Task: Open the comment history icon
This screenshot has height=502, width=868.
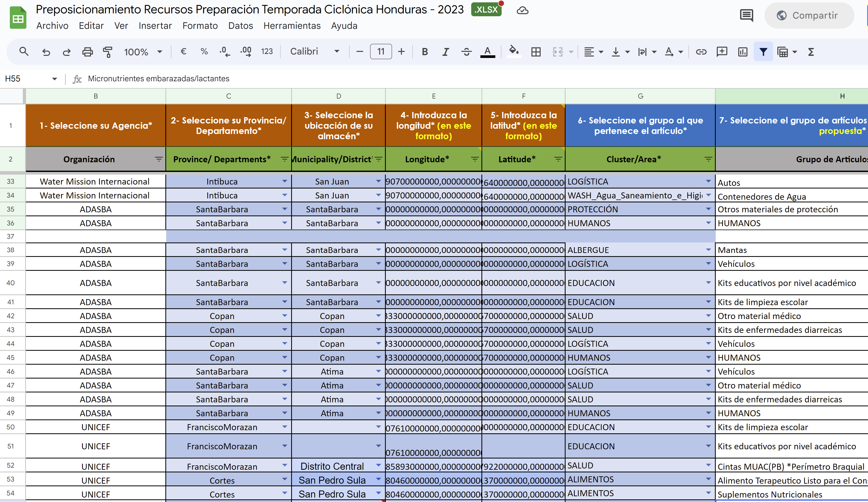Action: pyautogui.click(x=746, y=15)
